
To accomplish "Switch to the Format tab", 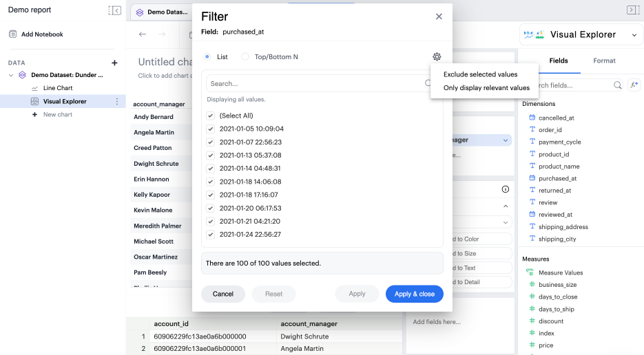I will click(604, 61).
